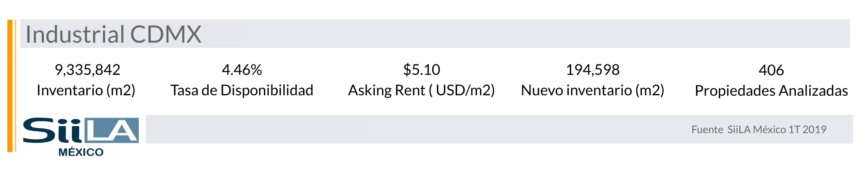Select the 194,598 new inventory value

click(x=592, y=70)
